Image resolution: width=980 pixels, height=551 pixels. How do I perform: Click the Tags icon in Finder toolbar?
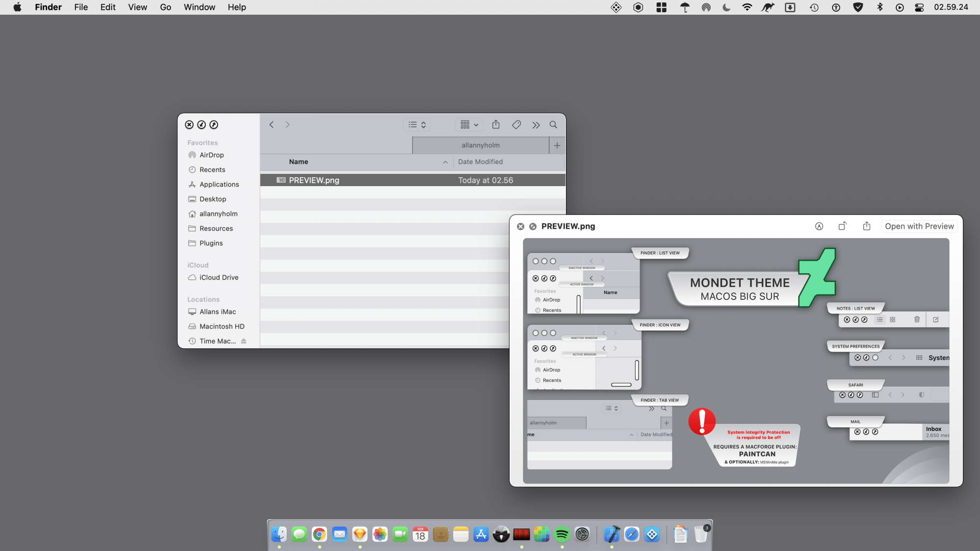pos(516,125)
